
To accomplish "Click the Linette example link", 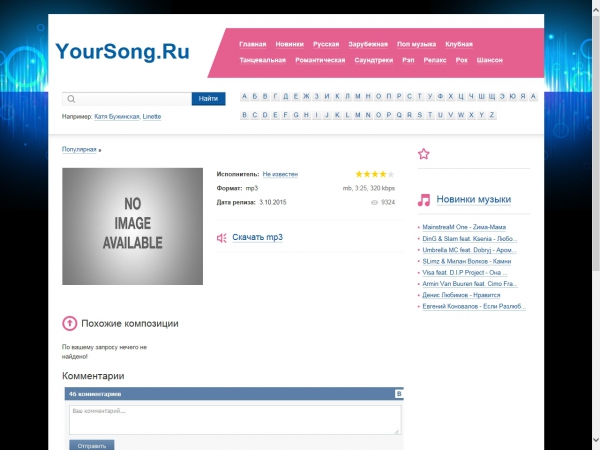I will click(x=152, y=116).
